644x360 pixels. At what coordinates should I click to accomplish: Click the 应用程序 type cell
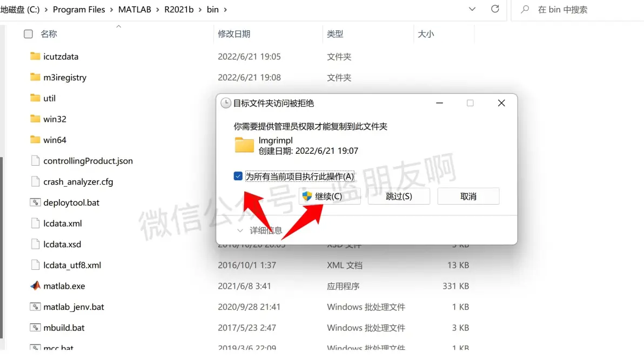(x=343, y=286)
